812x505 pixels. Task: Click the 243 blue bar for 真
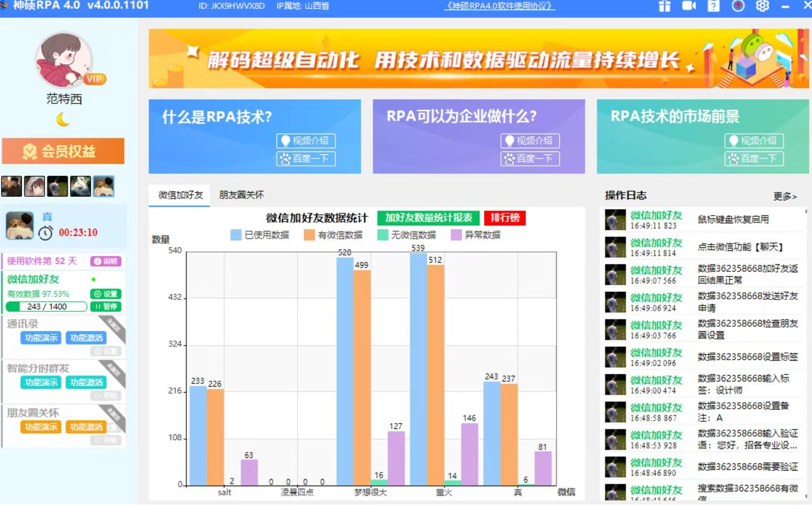pos(492,433)
